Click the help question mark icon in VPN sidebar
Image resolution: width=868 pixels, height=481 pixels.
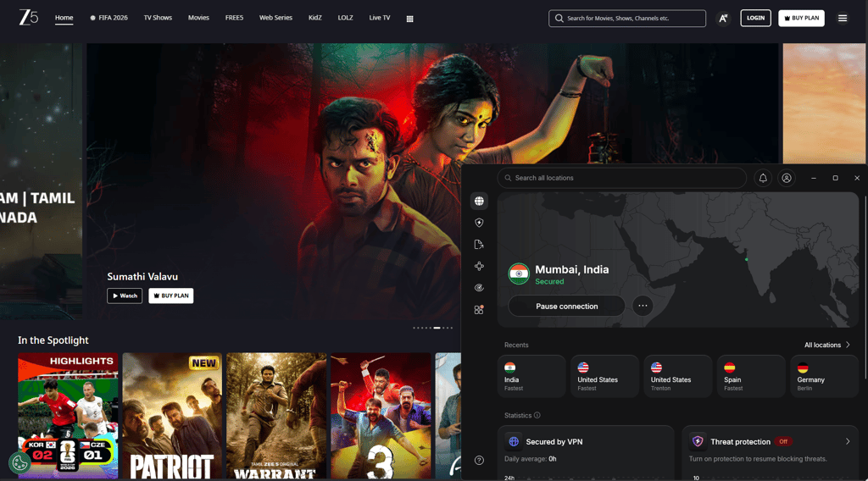[480, 460]
